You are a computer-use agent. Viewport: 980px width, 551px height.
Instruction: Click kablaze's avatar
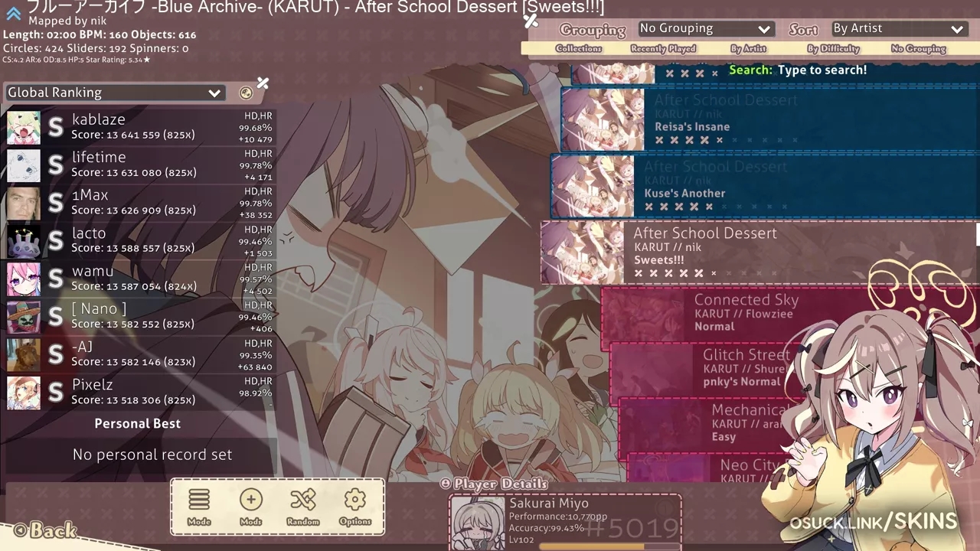(x=24, y=128)
